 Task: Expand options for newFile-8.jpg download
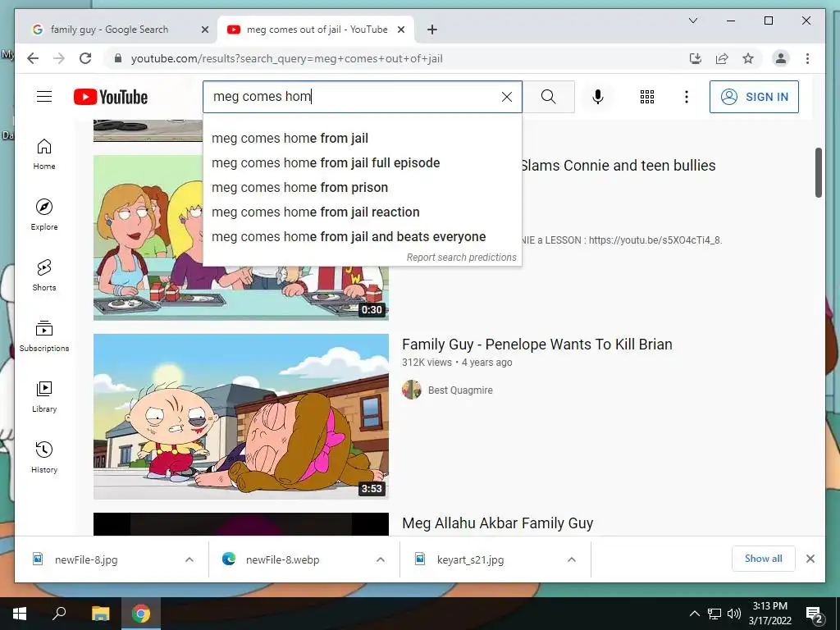[x=189, y=559]
